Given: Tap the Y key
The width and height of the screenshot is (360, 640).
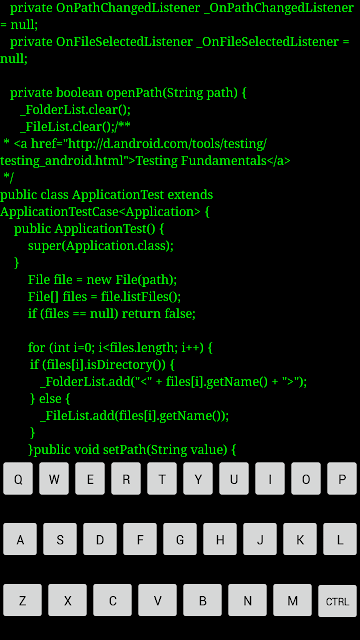Looking at the screenshot, I should coord(198,478).
